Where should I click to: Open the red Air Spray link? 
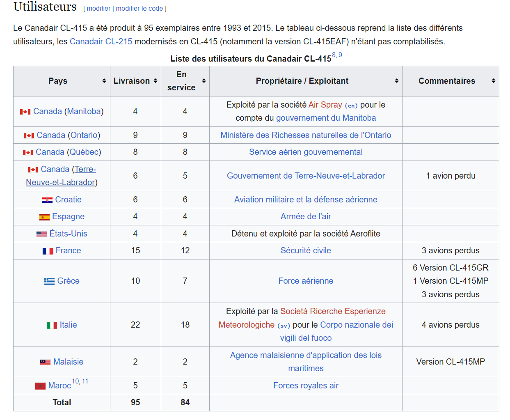pos(325,105)
